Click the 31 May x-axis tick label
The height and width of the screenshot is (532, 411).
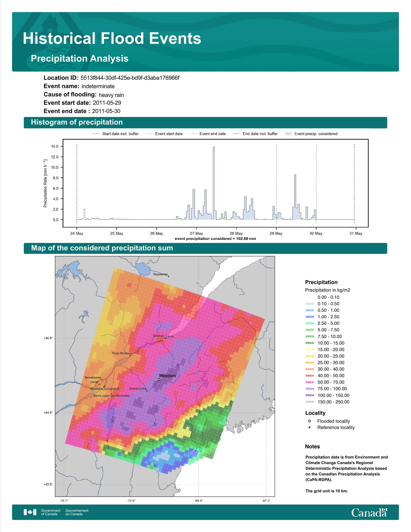click(356, 233)
